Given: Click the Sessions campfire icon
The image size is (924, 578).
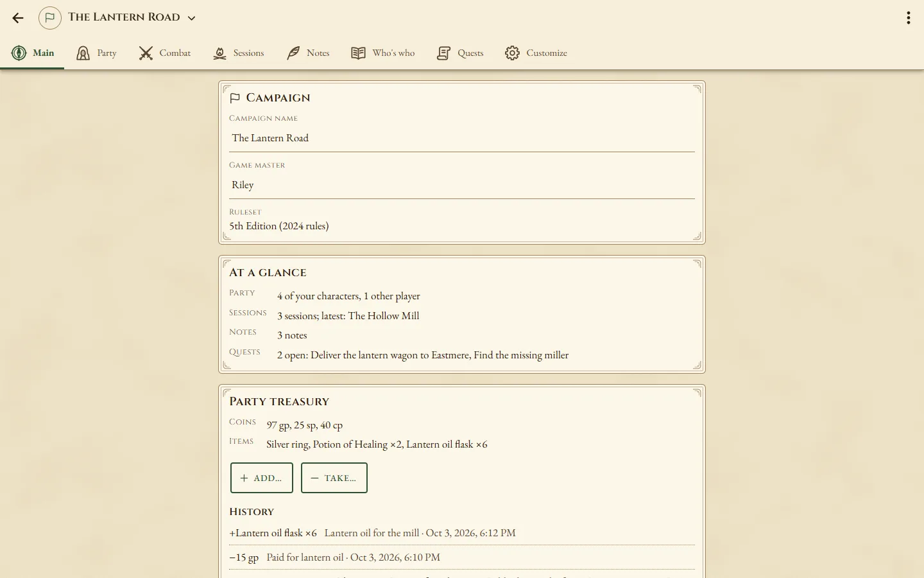Looking at the screenshot, I should [x=219, y=53].
